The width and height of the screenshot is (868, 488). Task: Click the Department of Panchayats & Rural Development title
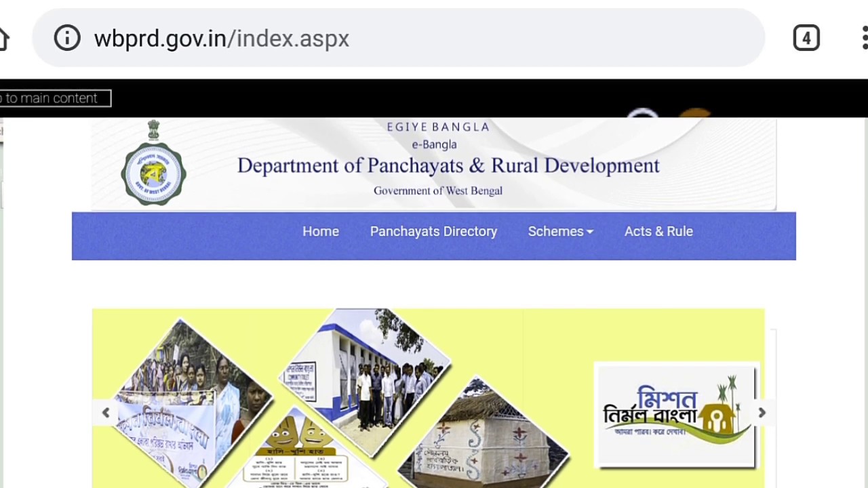(448, 165)
